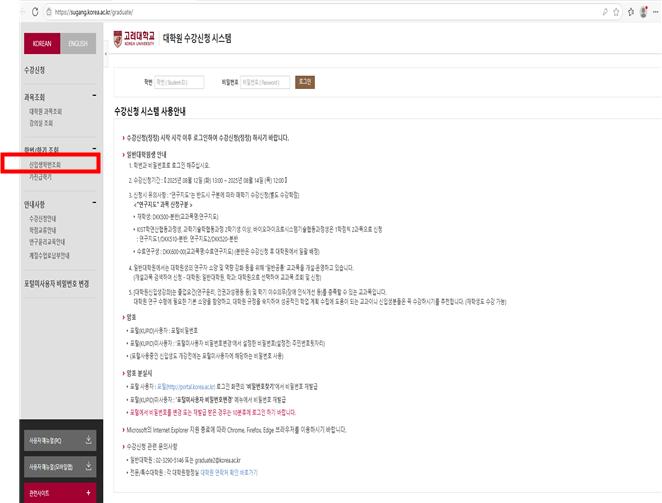This screenshot has width=662, height=503.
Task: Download the PC user manual via download icon
Action: 88,440
